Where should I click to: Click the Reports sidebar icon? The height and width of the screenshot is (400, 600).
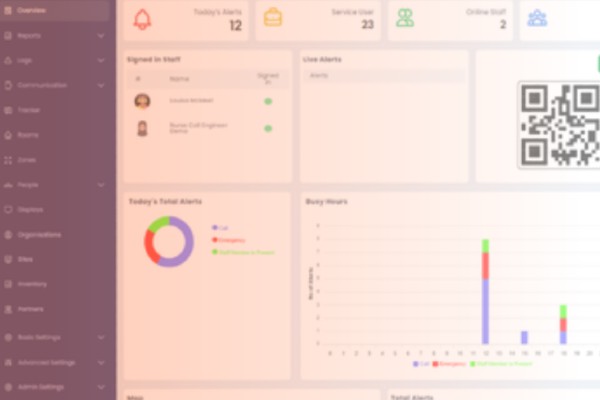pyautogui.click(x=8, y=36)
